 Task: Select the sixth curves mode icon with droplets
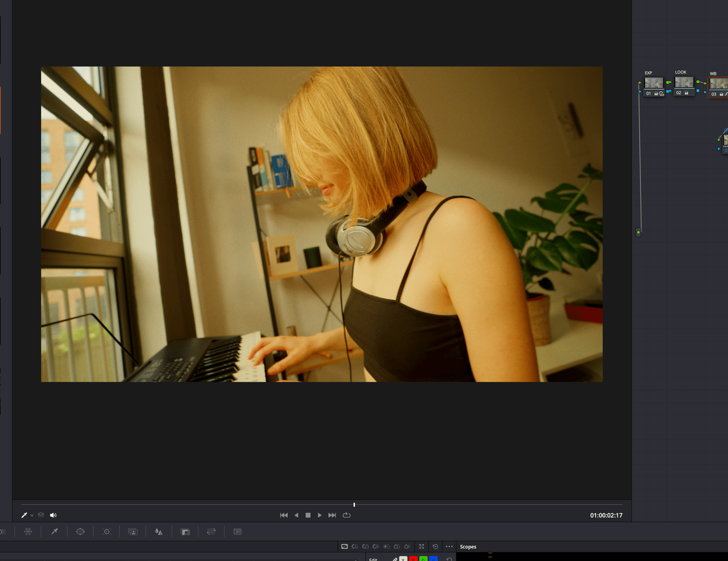[x=397, y=546]
